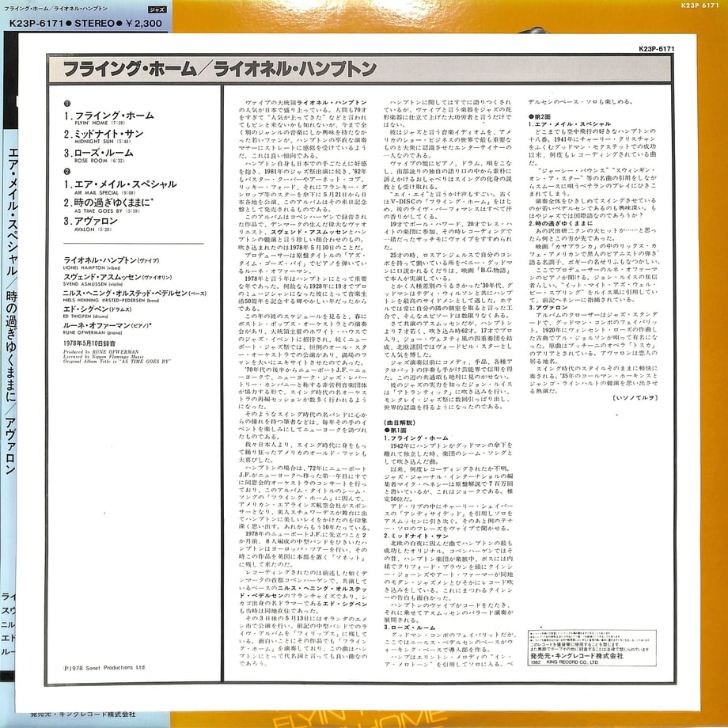The height and width of the screenshot is (728, 728).
Task: Click the large gray banner title フライング・ホーム／ライオネル・ハンプトン
Action: click(220, 69)
